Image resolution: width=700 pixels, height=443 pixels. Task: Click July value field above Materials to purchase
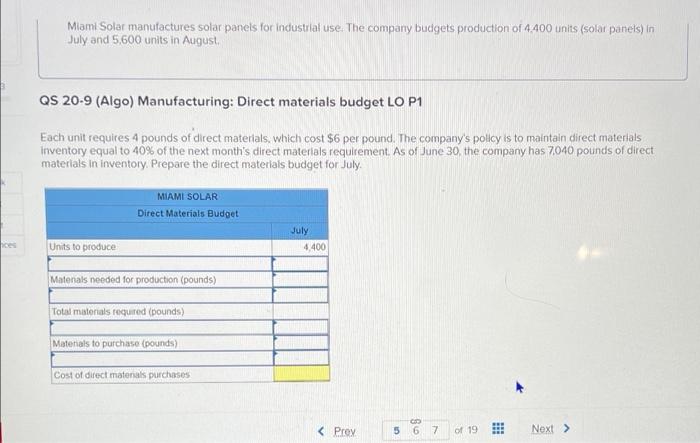(x=301, y=327)
